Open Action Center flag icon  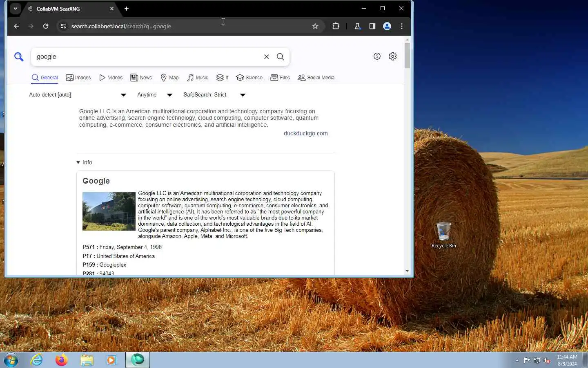[x=527, y=360]
